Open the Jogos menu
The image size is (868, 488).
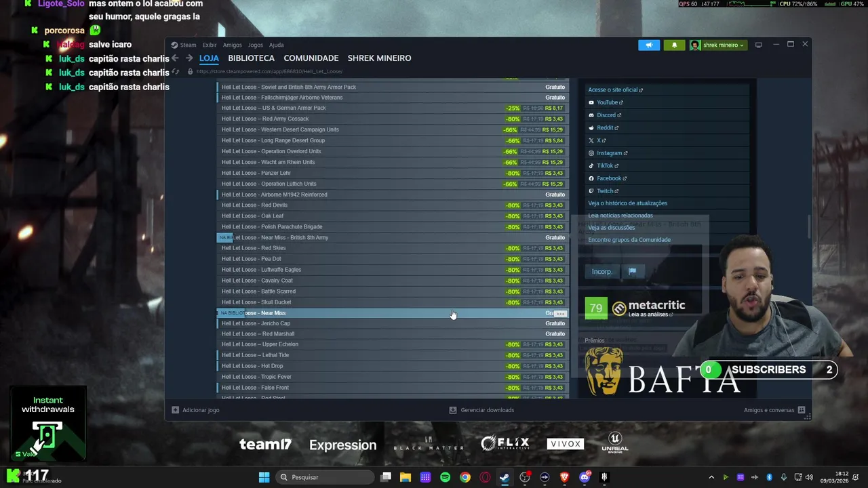point(256,45)
